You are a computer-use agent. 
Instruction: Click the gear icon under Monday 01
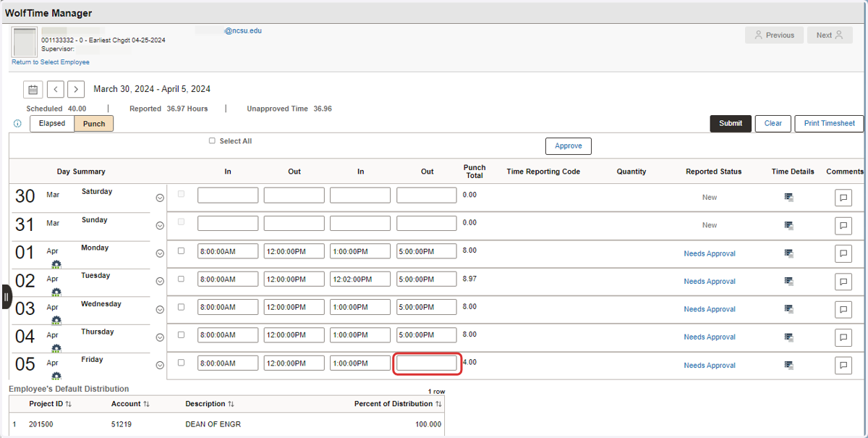[x=56, y=264]
